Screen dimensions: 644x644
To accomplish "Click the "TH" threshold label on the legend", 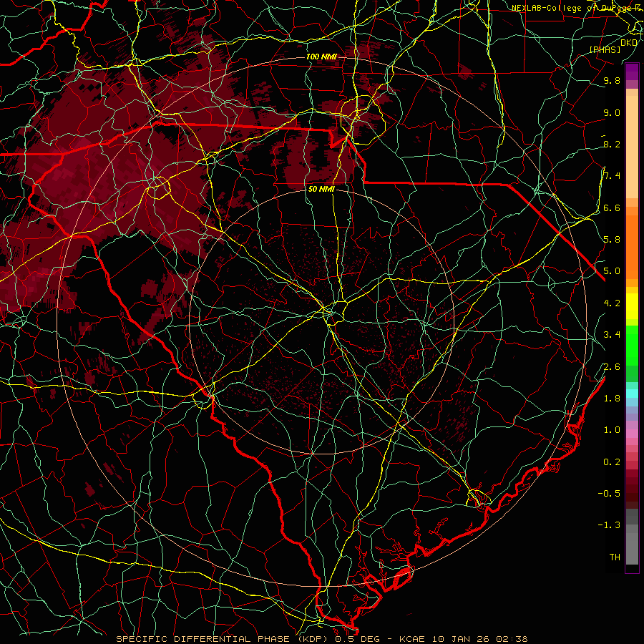I will pyautogui.click(x=615, y=557).
